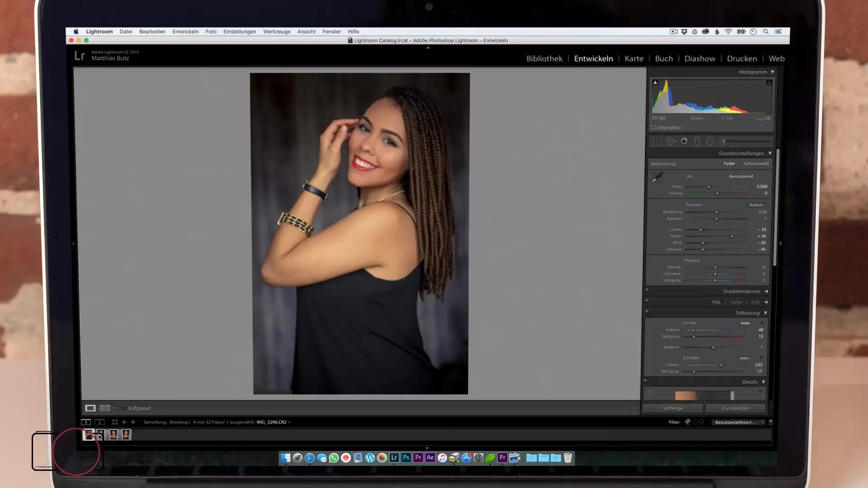Screen dimensions: 868x488
Task: Click the Vorherige button
Action: pos(673,408)
